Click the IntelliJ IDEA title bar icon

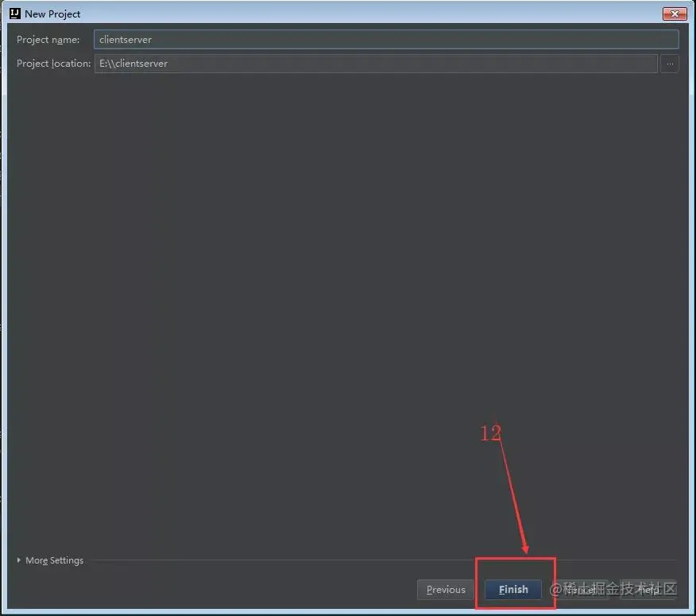click(14, 14)
